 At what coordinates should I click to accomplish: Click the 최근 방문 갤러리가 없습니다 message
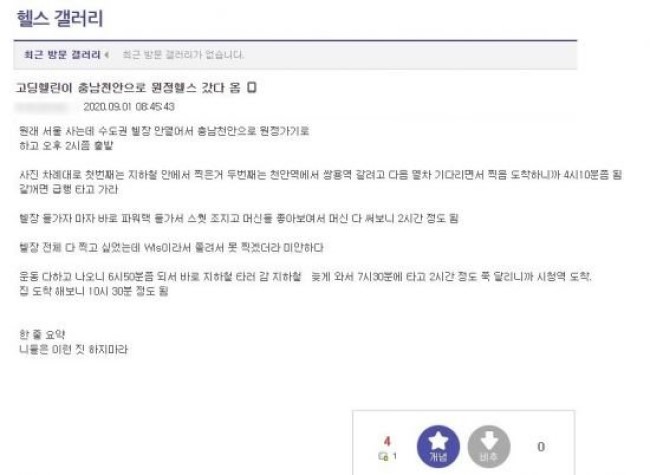183,55
